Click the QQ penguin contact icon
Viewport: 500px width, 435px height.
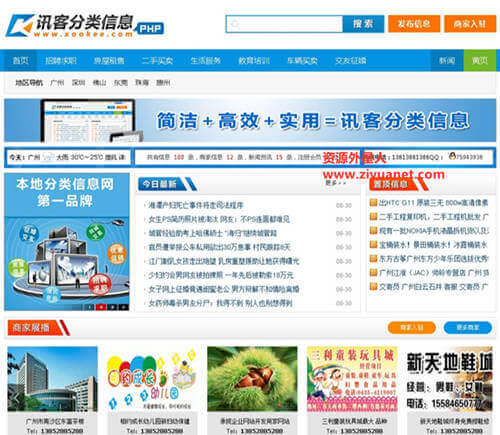452,156
